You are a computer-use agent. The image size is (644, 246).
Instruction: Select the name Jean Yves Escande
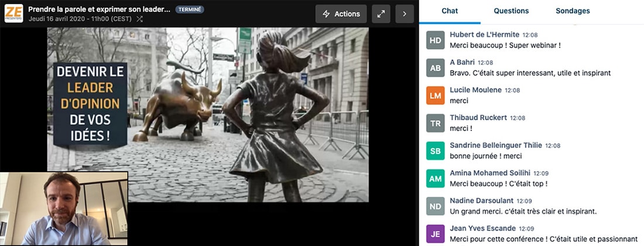click(x=482, y=228)
